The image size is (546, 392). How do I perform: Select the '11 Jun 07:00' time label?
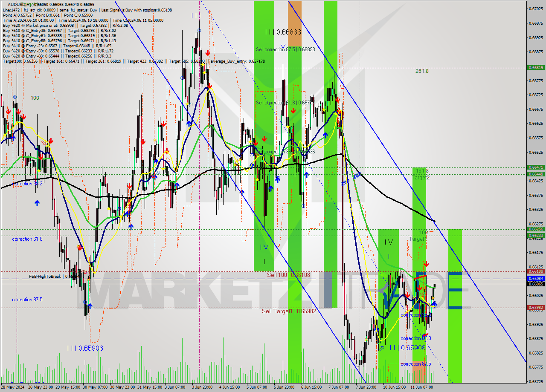422,387
